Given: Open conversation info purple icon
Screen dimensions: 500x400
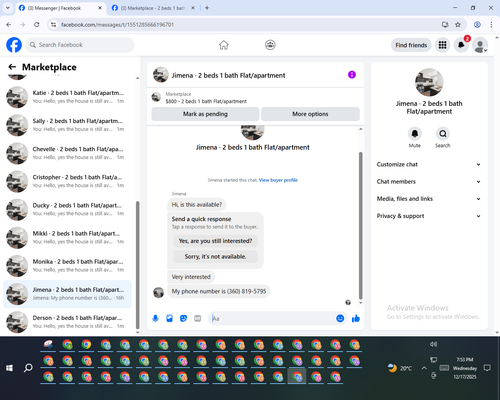Looking at the screenshot, I should [x=352, y=75].
